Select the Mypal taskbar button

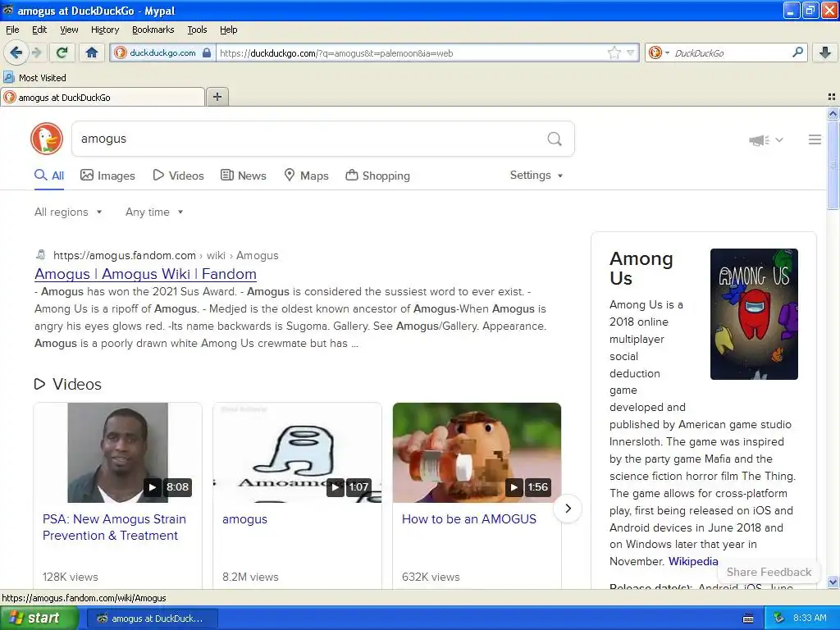[152, 619]
